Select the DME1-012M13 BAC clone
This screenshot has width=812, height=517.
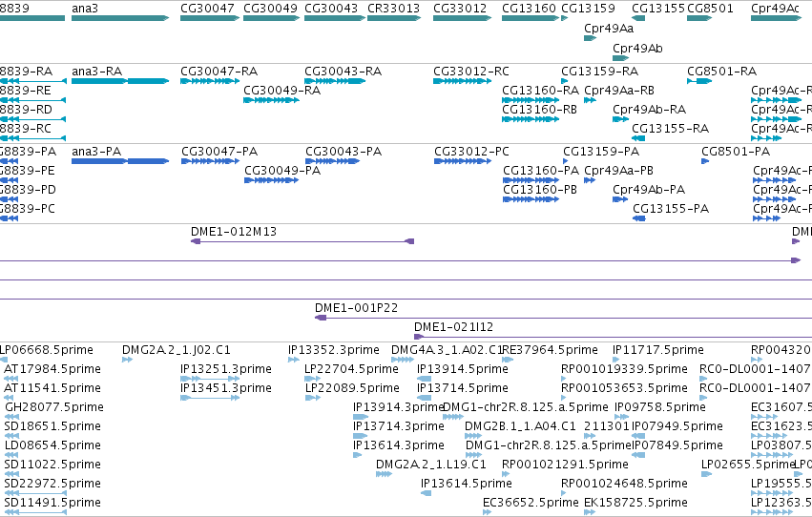(302, 241)
